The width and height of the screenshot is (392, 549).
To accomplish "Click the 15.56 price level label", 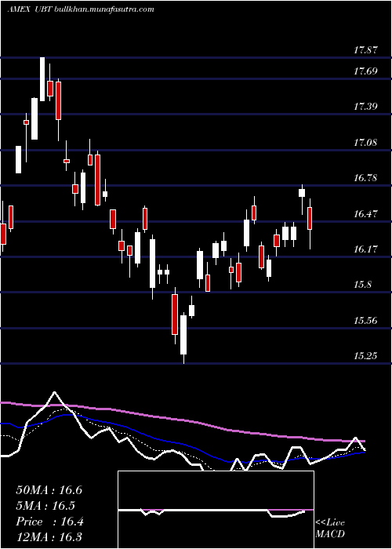I will coord(365,320).
